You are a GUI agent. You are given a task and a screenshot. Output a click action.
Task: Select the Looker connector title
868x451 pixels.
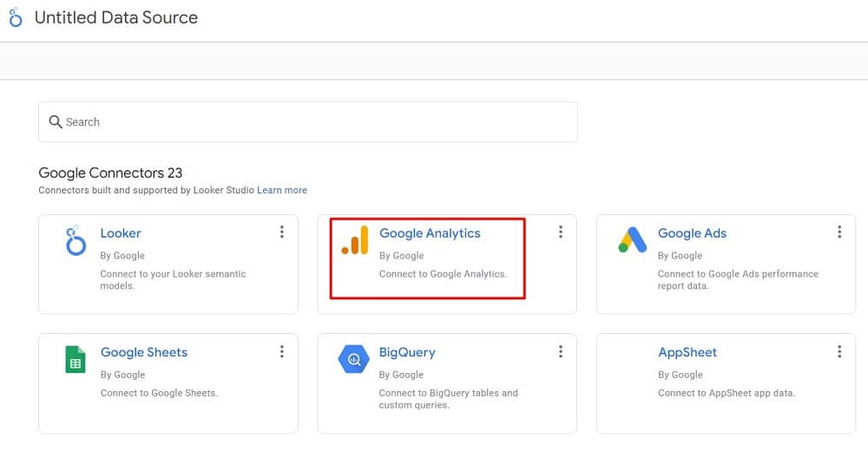click(121, 233)
